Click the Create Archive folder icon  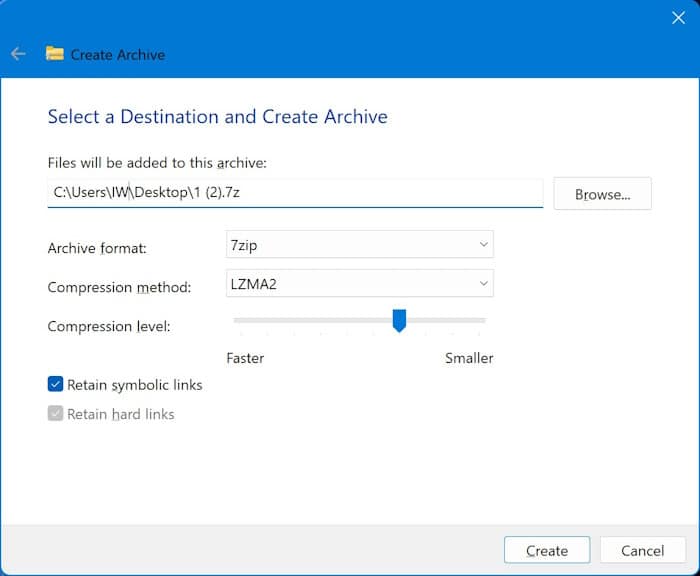click(x=54, y=54)
